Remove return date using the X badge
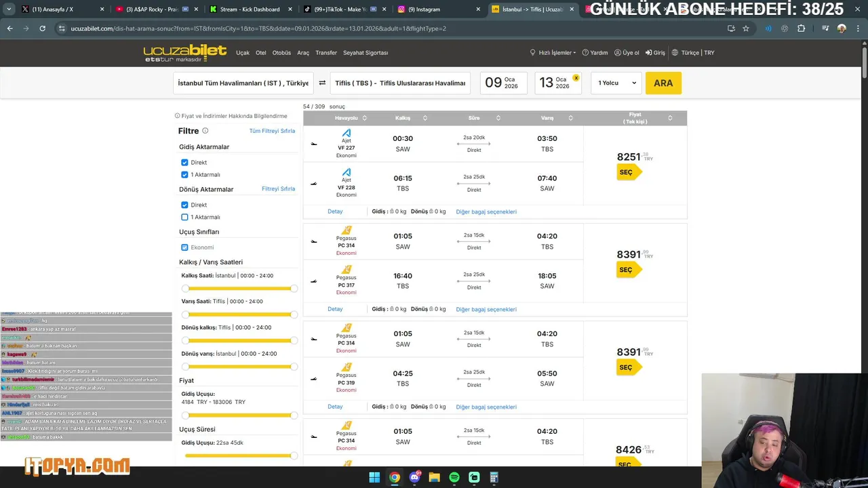This screenshot has width=868, height=488. click(576, 78)
